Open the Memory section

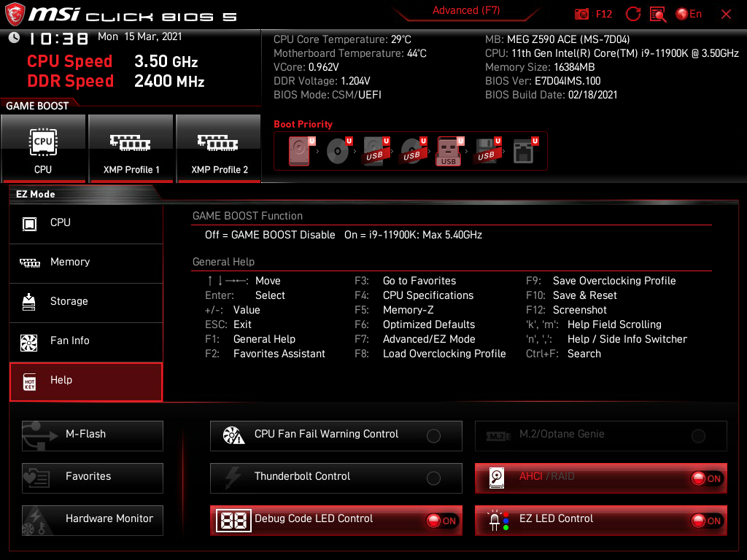tap(86, 262)
